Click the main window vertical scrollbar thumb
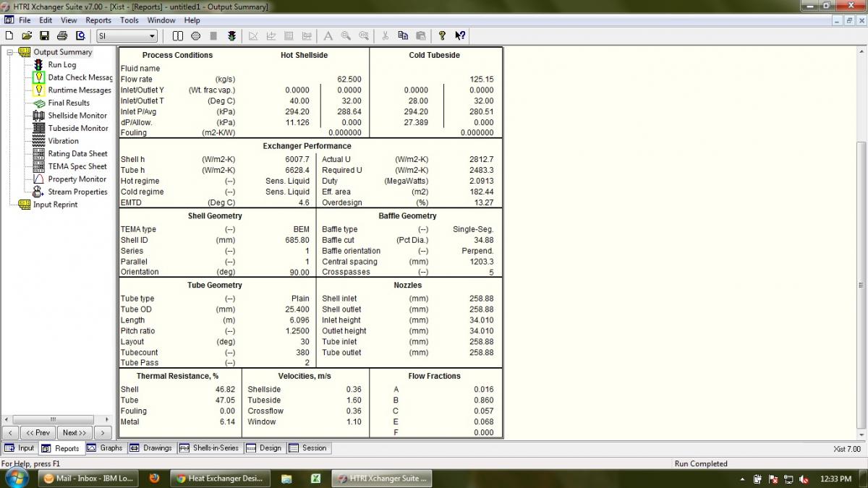This screenshot has width=868, height=488. (861, 285)
